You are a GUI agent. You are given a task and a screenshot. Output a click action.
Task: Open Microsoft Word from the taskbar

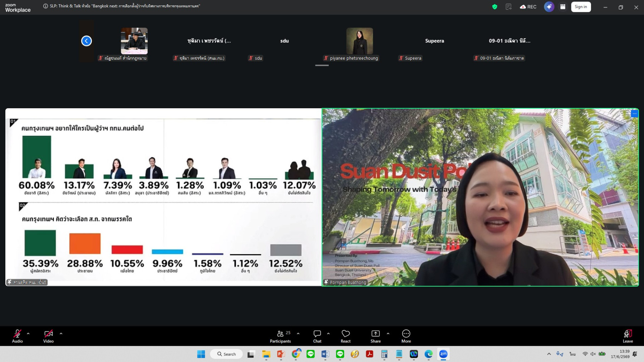325,354
